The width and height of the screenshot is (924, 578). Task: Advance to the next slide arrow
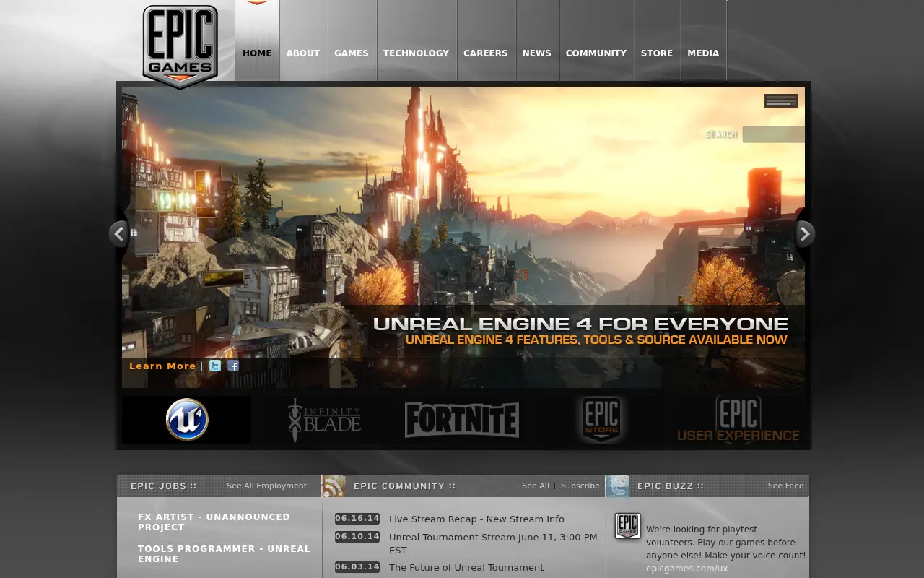click(x=805, y=234)
